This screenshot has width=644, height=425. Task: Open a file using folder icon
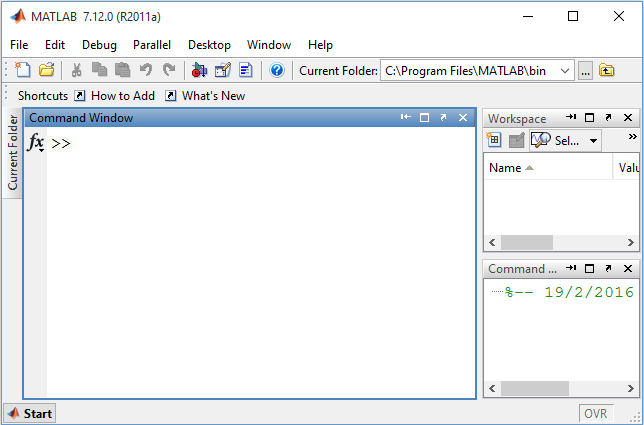(x=46, y=70)
